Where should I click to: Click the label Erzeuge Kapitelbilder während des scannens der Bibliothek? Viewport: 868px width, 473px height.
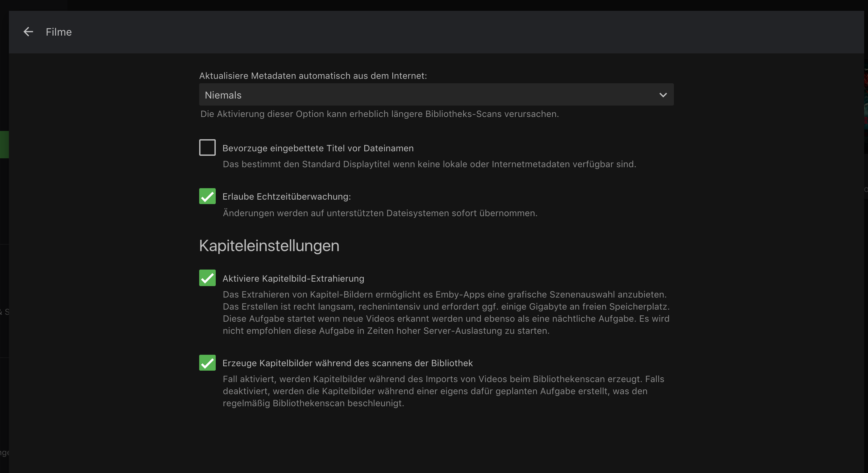pyautogui.click(x=347, y=363)
